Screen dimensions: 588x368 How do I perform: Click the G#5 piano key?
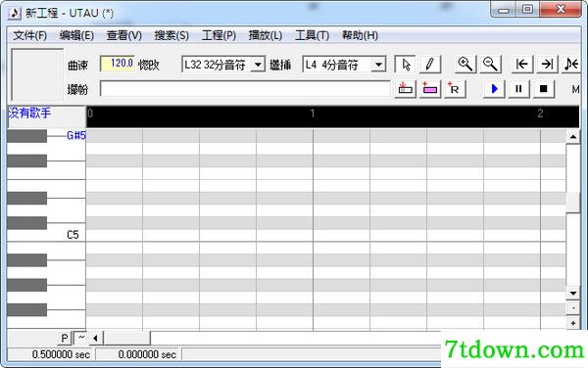pyautogui.click(x=27, y=136)
